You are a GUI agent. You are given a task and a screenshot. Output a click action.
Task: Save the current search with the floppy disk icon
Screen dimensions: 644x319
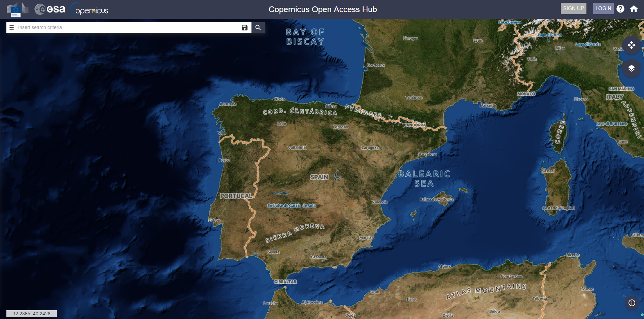245,28
